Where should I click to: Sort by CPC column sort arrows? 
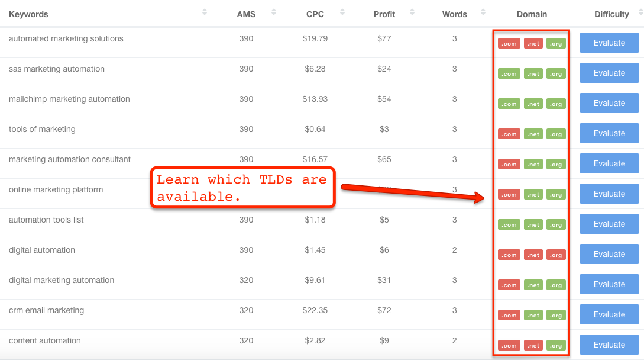[343, 12]
